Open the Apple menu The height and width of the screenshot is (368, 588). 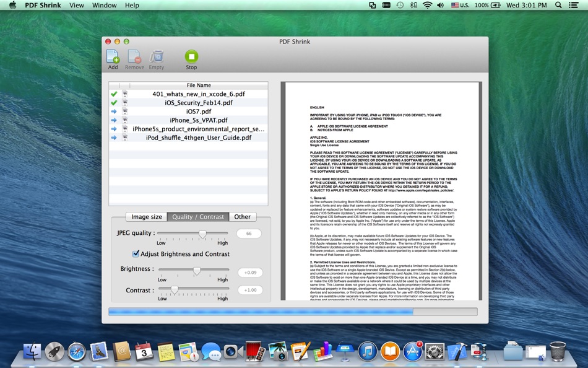point(13,5)
